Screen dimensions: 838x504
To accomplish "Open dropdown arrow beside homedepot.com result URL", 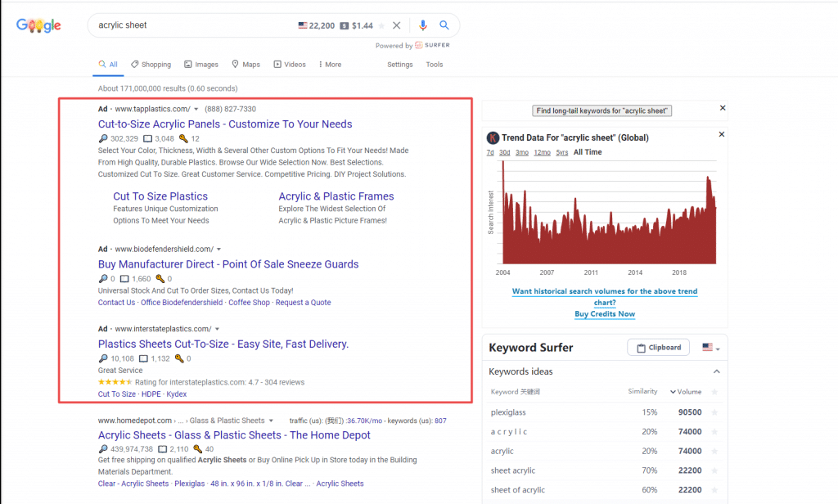I will tap(271, 421).
